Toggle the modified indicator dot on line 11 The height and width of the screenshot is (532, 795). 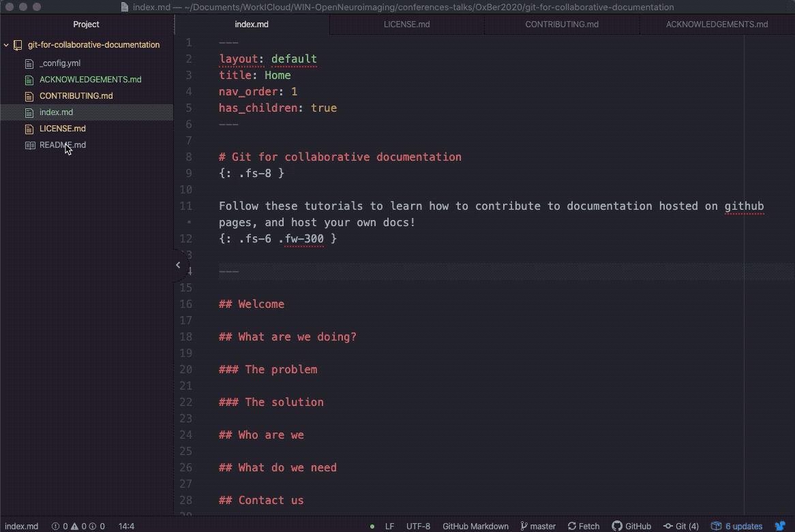tap(189, 222)
